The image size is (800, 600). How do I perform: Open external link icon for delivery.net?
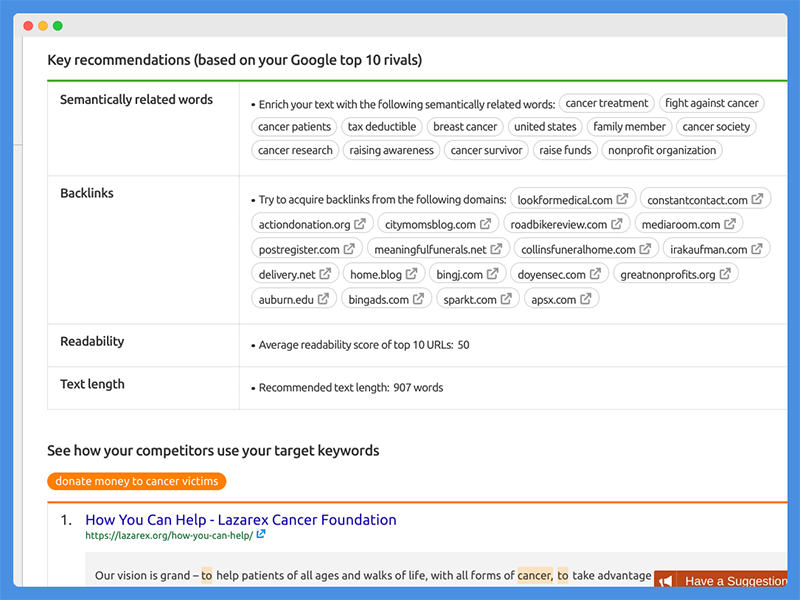[325, 274]
